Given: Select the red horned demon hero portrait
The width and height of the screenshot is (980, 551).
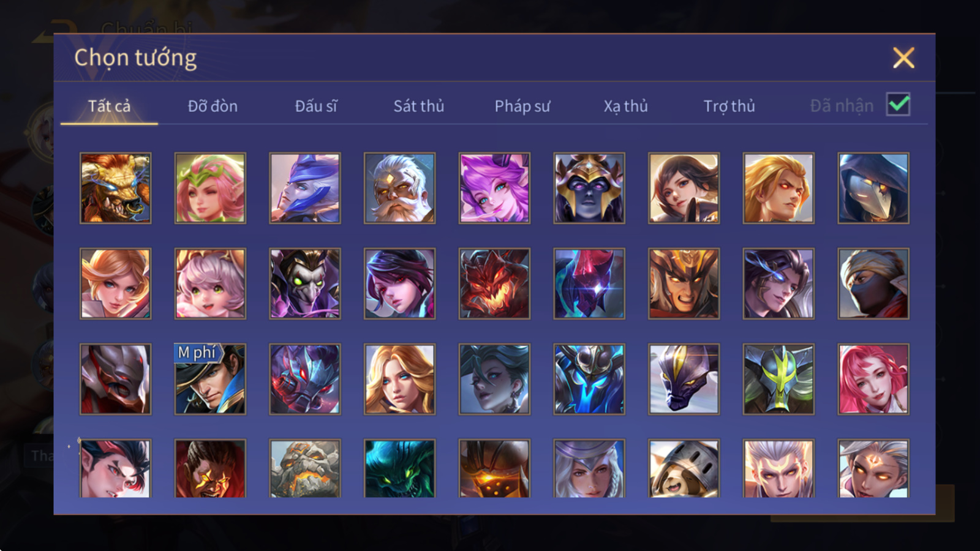Looking at the screenshot, I should click(x=494, y=283).
